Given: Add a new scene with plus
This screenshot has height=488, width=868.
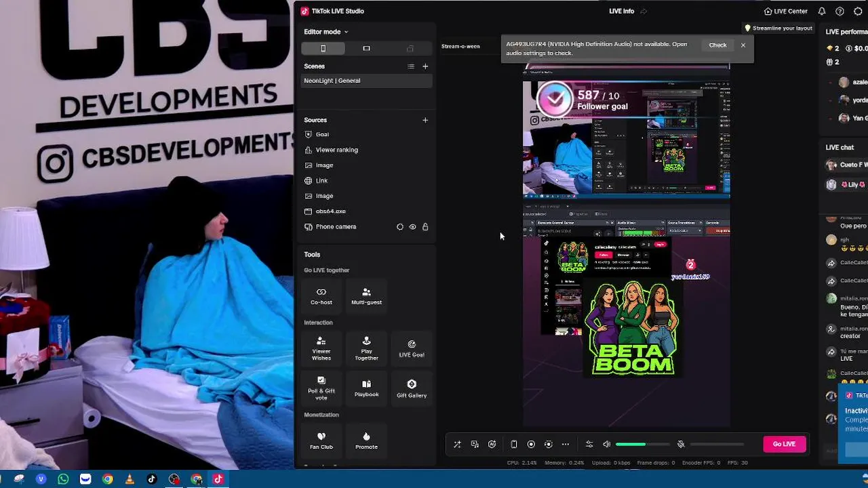Looking at the screenshot, I should click(425, 66).
